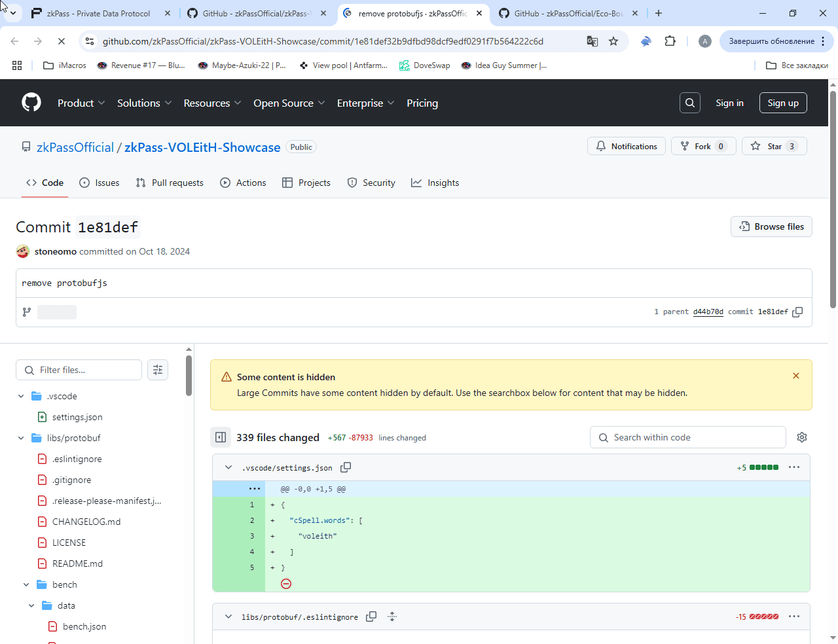Open the Security tab
Screen dimensions: 838x644
tap(371, 183)
